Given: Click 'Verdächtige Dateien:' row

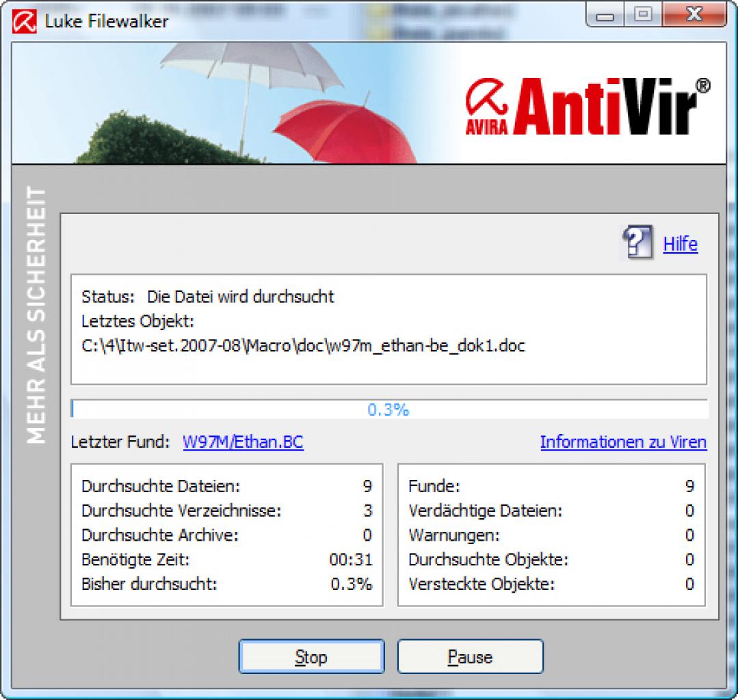Looking at the screenshot, I should point(551,511).
